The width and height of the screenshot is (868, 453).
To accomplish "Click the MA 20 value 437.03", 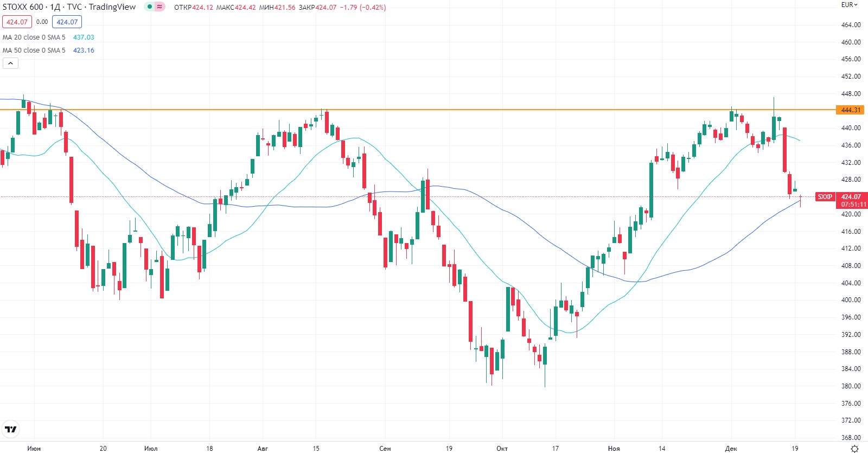I will [84, 37].
